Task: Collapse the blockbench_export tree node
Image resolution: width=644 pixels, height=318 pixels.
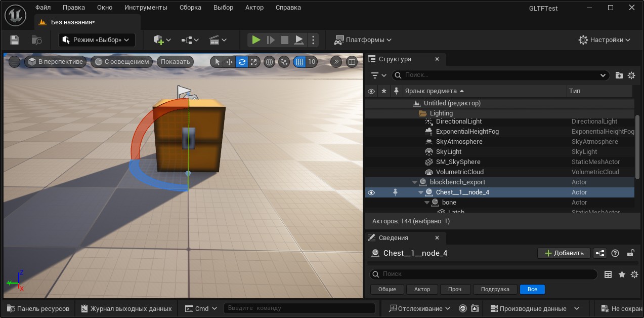Action: pyautogui.click(x=415, y=182)
